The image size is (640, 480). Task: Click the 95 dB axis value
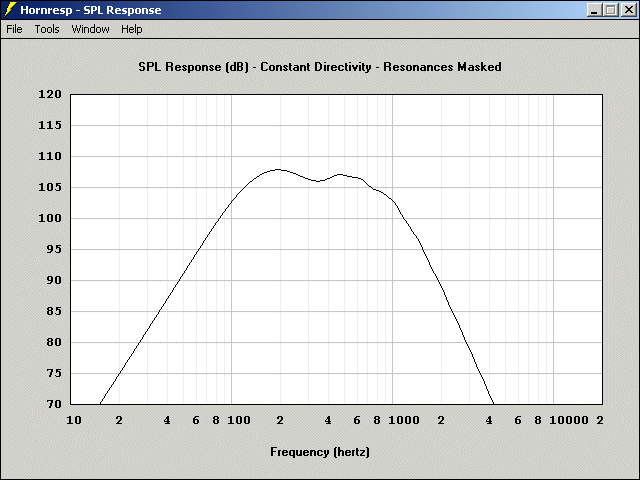[x=54, y=249]
